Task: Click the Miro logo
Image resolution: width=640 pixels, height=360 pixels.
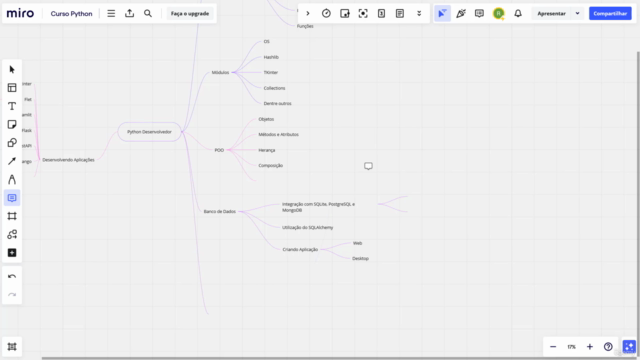Action: point(20,13)
